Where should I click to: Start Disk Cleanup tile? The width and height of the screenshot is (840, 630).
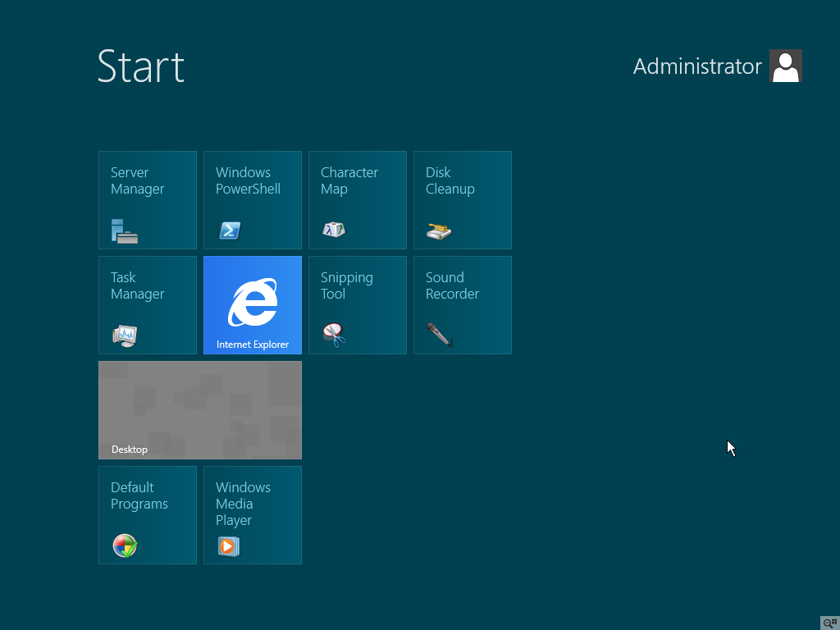pos(463,200)
